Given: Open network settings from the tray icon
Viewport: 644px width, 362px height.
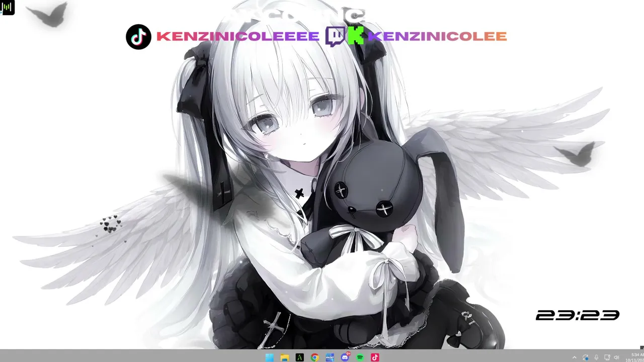Looking at the screenshot, I should click(607, 357).
